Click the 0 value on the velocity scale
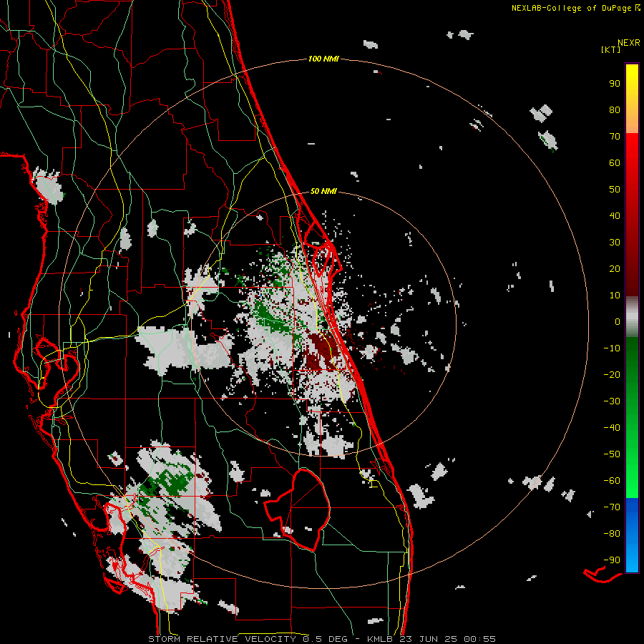 618,322
